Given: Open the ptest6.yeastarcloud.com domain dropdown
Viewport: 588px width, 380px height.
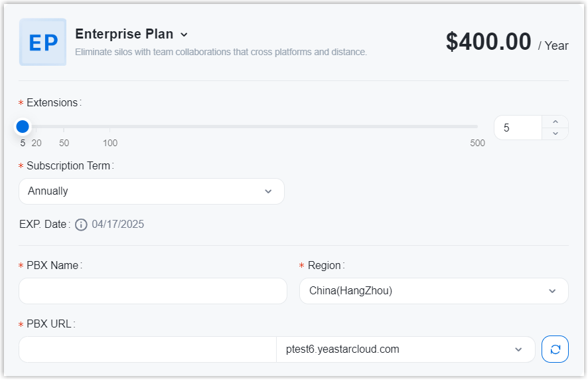Looking at the screenshot, I should point(405,349).
